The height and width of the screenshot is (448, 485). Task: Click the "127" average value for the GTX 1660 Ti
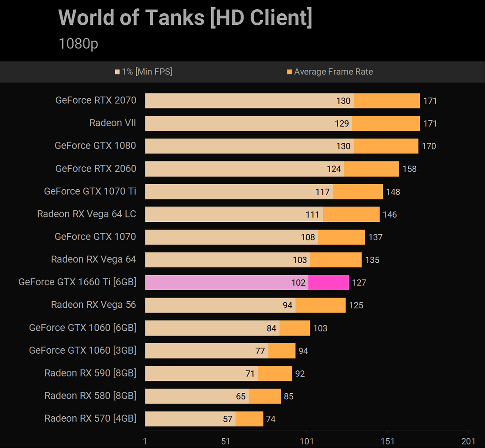coord(359,283)
